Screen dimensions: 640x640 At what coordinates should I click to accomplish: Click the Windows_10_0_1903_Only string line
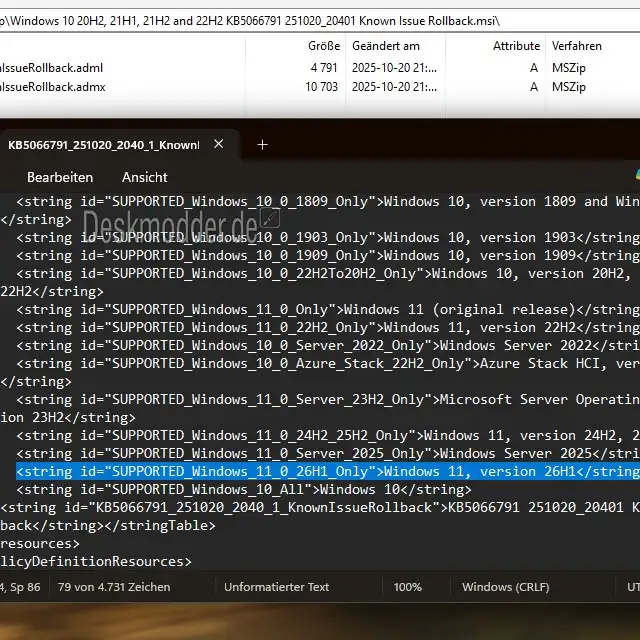click(328, 237)
